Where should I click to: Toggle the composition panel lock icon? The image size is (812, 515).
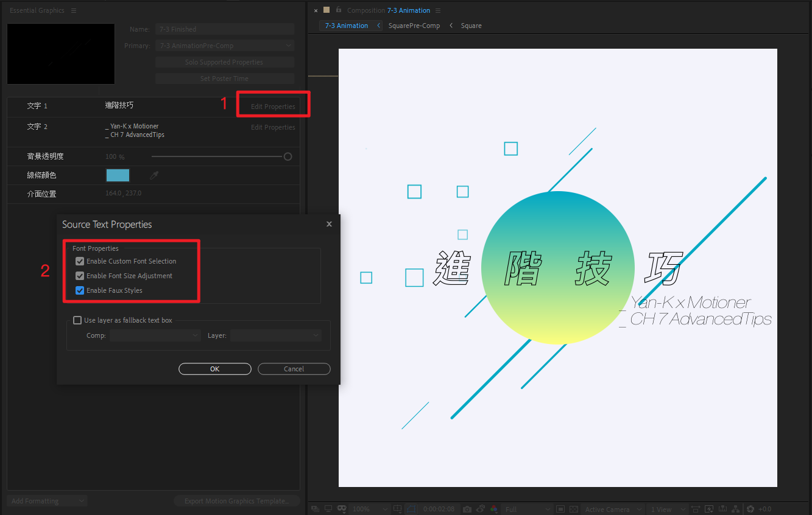[337, 10]
